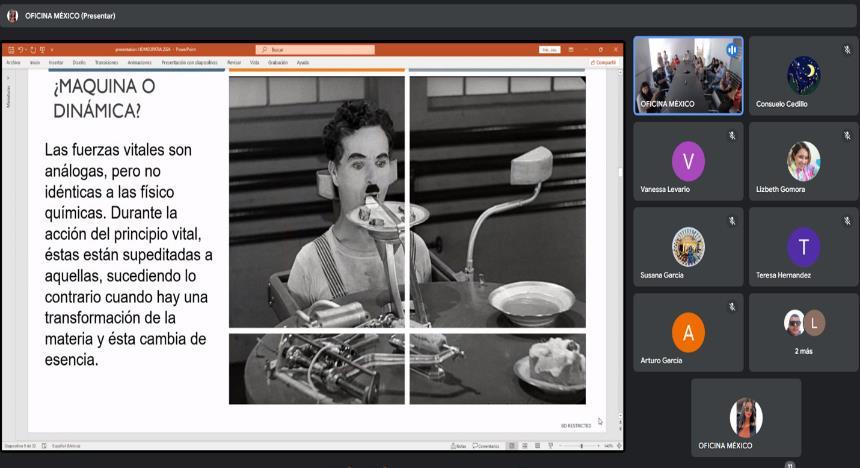Adjust the PowerPoint zoom slider
This screenshot has height=468, width=860.
coord(581,446)
